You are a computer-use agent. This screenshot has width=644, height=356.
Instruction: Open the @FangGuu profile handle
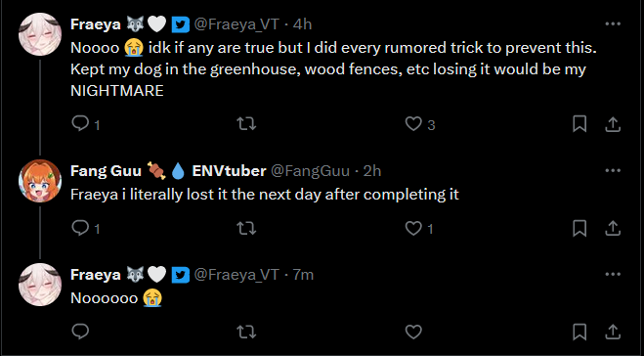pyautogui.click(x=310, y=170)
